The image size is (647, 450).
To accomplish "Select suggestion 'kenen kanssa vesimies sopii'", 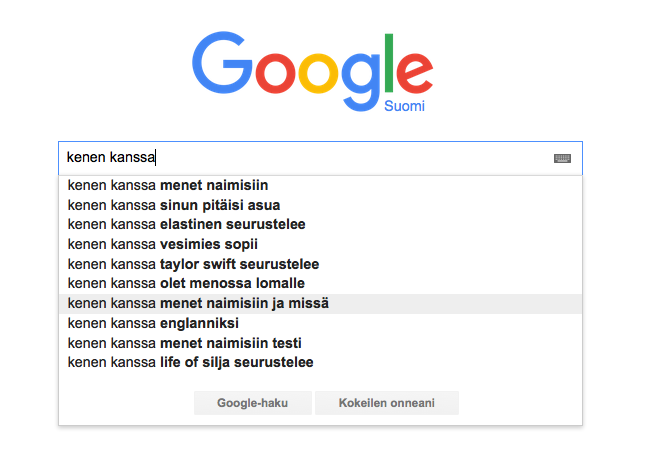I will (320, 244).
